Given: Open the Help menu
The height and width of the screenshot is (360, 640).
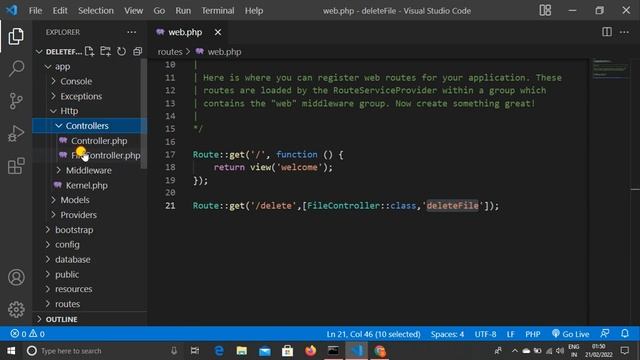Looking at the screenshot, I should [x=254, y=11].
